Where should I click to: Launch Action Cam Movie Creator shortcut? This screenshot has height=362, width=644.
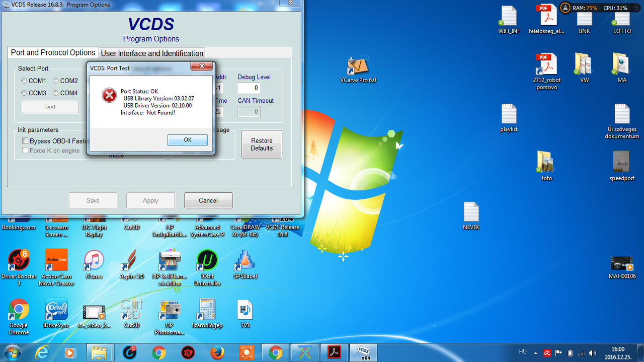[x=57, y=267]
